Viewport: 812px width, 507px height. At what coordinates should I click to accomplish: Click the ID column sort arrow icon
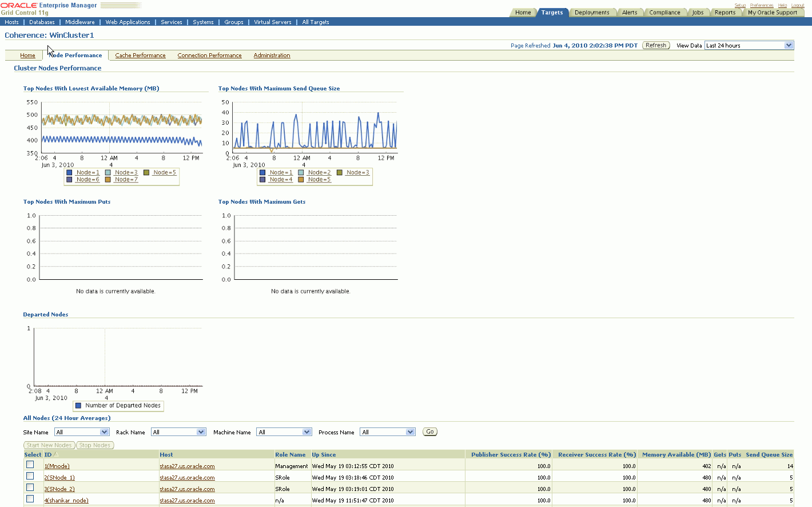click(x=56, y=454)
